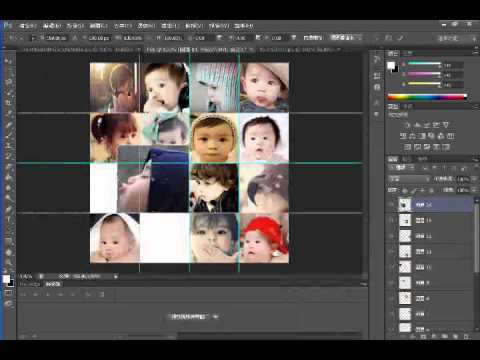Image resolution: width=480 pixels, height=360 pixels.
Task: Select the Hand tool
Action: click(x=9, y=252)
